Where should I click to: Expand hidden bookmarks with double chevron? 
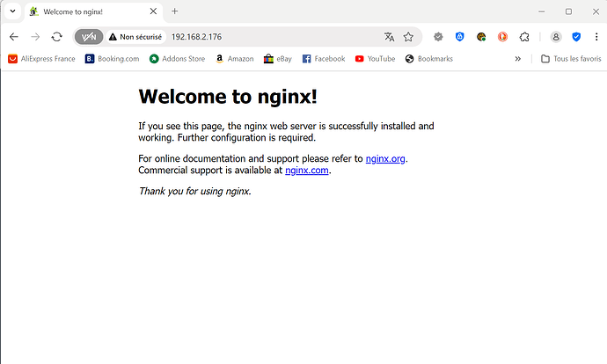pos(518,59)
